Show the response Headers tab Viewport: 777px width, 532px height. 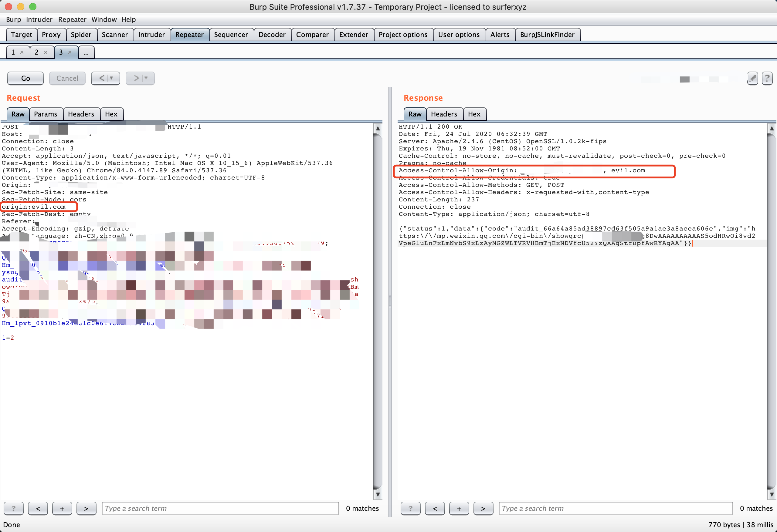[x=444, y=114]
